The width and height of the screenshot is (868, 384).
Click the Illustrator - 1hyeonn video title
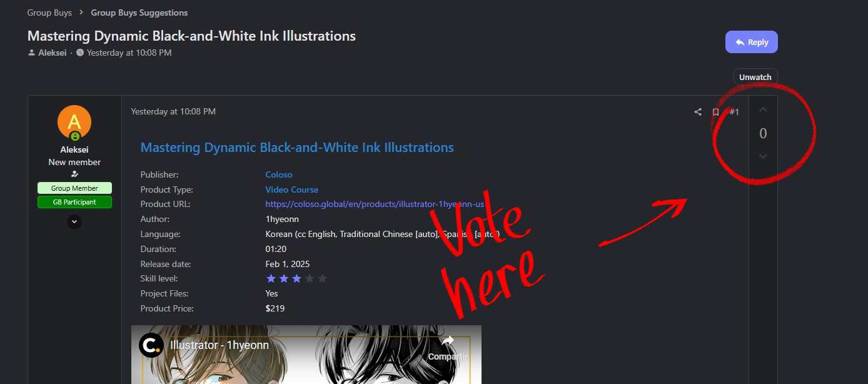[x=220, y=345]
